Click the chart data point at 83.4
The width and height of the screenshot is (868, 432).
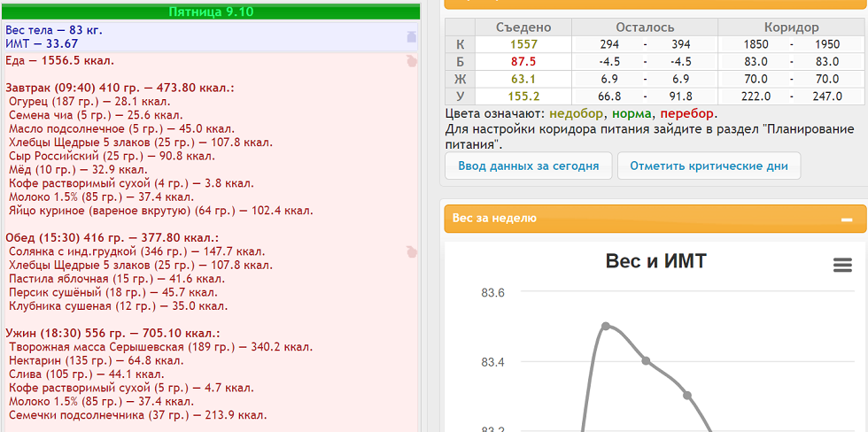click(646, 360)
